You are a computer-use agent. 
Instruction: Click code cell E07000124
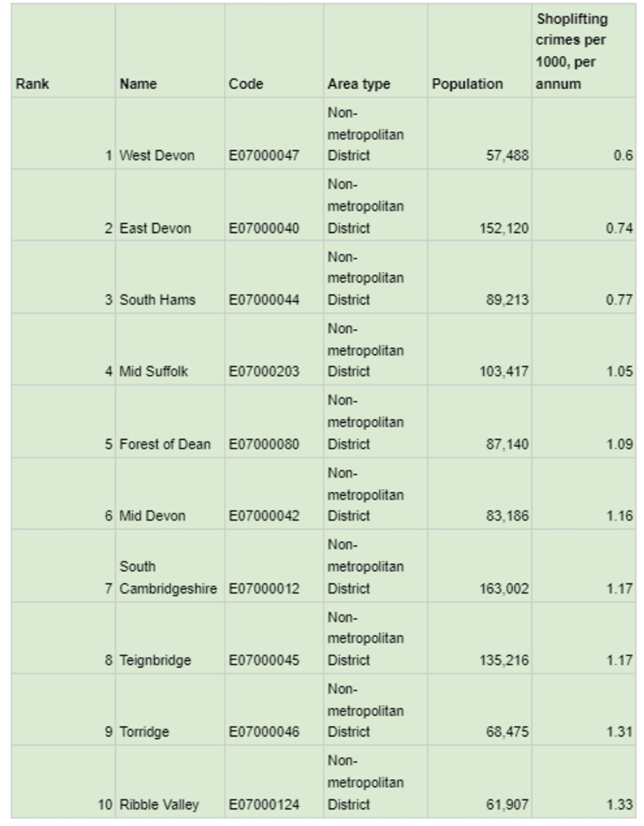pyautogui.click(x=264, y=804)
